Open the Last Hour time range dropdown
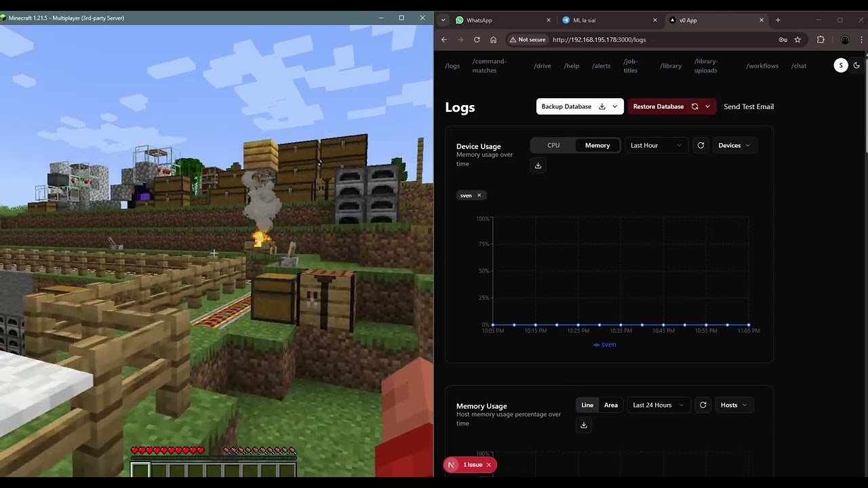The image size is (868, 488). [656, 146]
